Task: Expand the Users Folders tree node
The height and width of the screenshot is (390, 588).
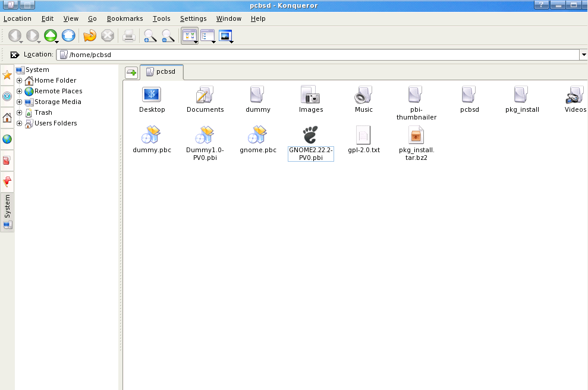Action: 20,124
